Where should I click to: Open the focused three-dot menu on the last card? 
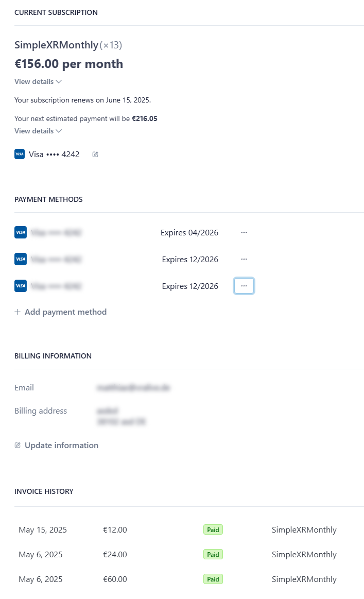(244, 286)
